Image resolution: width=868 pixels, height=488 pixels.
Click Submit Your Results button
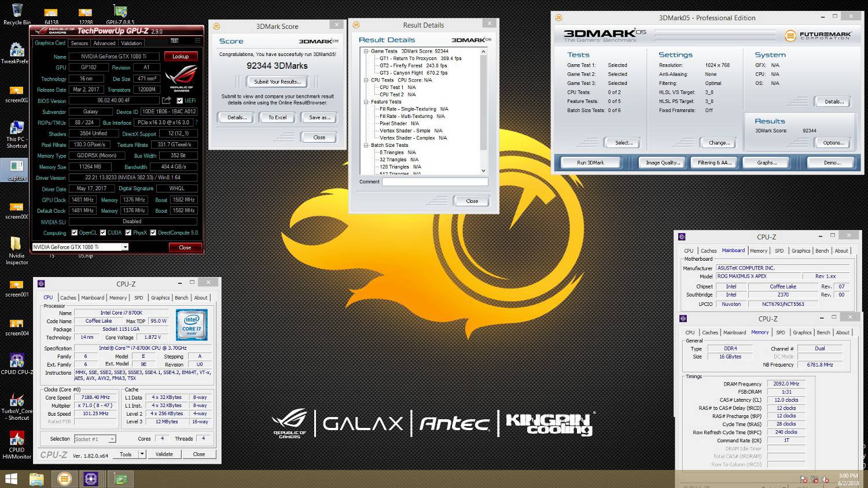coord(277,82)
